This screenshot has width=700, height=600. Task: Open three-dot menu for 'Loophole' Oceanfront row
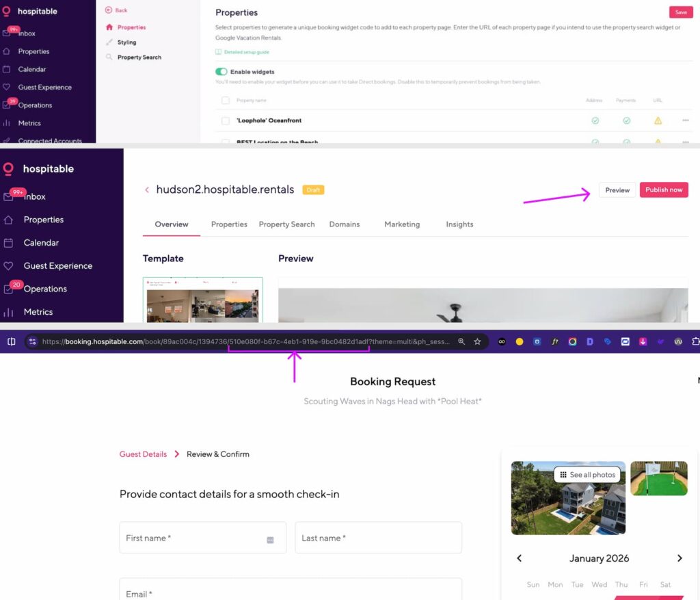point(685,120)
